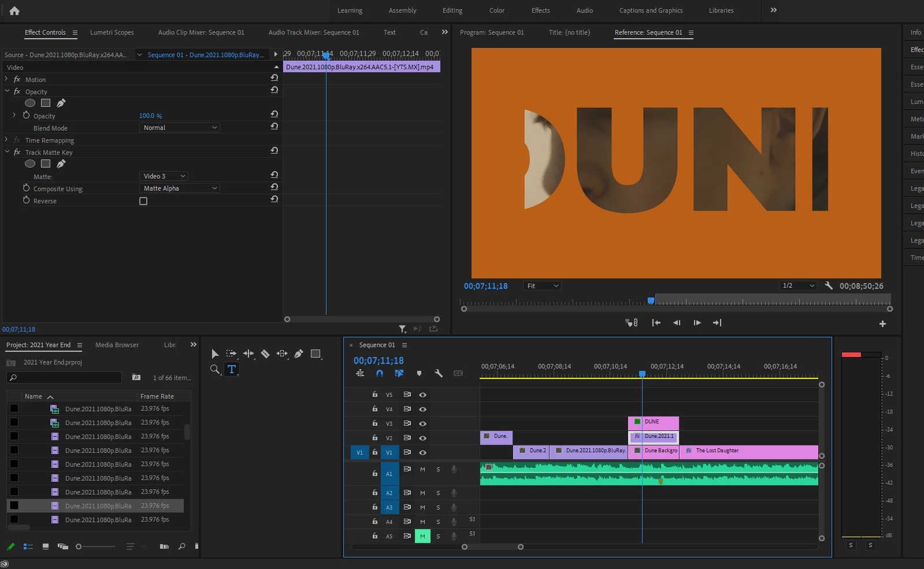Open the Color workspace
Viewport: 924px width, 569px height.
pos(496,10)
